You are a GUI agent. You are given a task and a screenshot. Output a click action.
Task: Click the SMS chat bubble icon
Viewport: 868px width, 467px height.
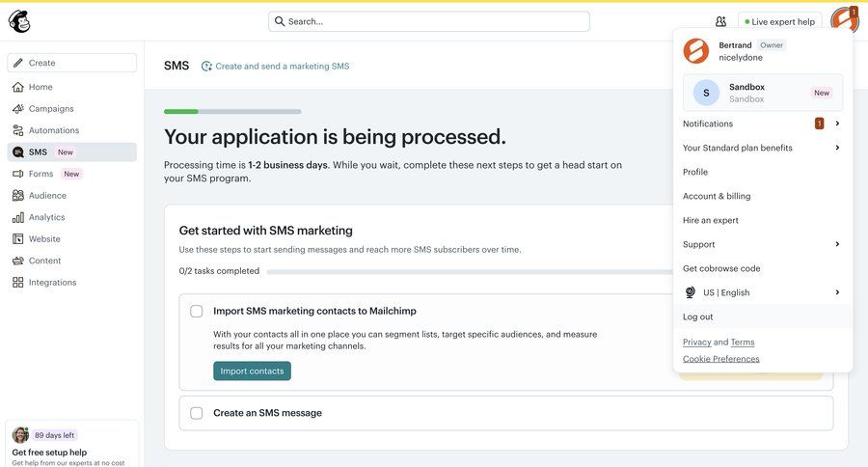(17, 151)
